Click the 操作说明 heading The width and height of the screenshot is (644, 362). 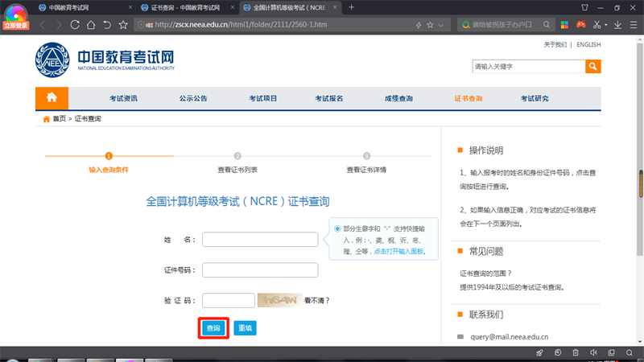click(x=486, y=150)
